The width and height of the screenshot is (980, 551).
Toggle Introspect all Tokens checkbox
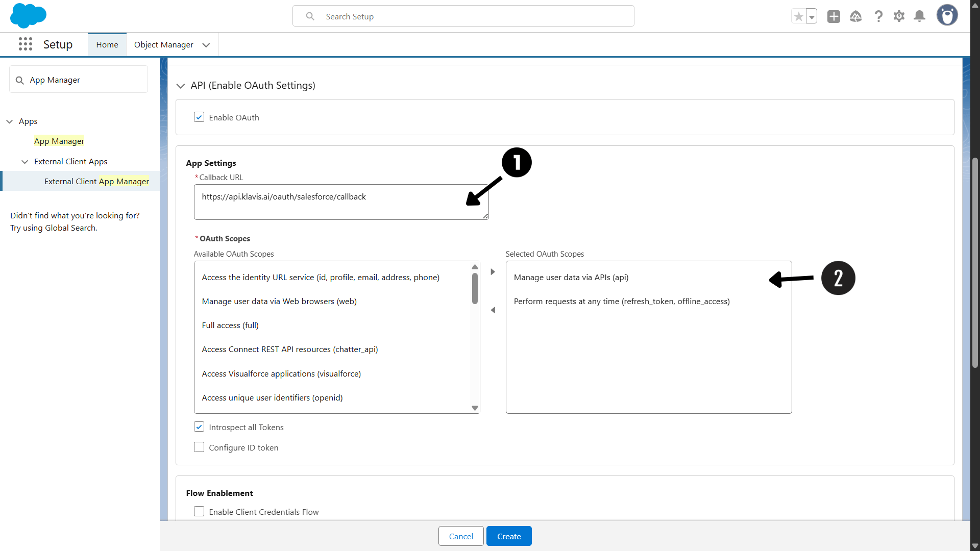(x=199, y=427)
